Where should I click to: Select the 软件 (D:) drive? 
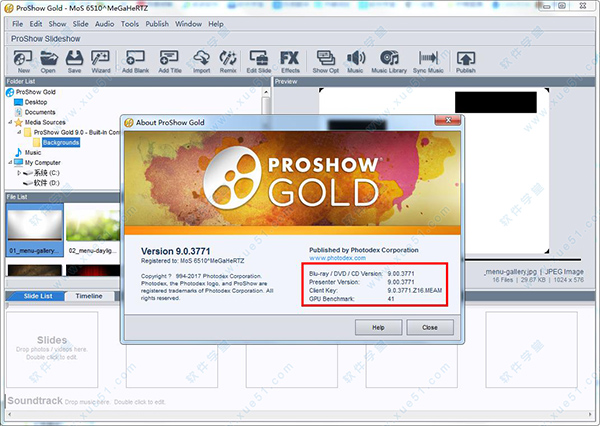coord(41,183)
